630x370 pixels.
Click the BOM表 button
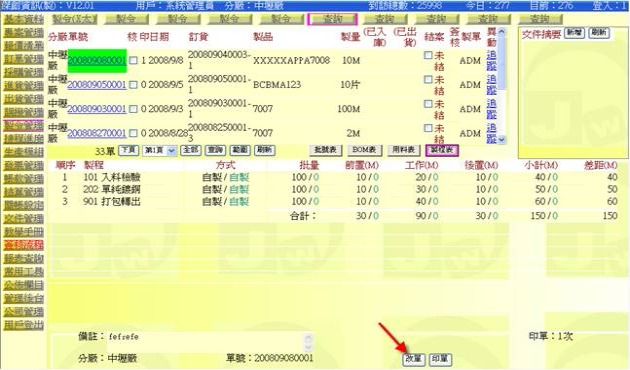(x=365, y=150)
